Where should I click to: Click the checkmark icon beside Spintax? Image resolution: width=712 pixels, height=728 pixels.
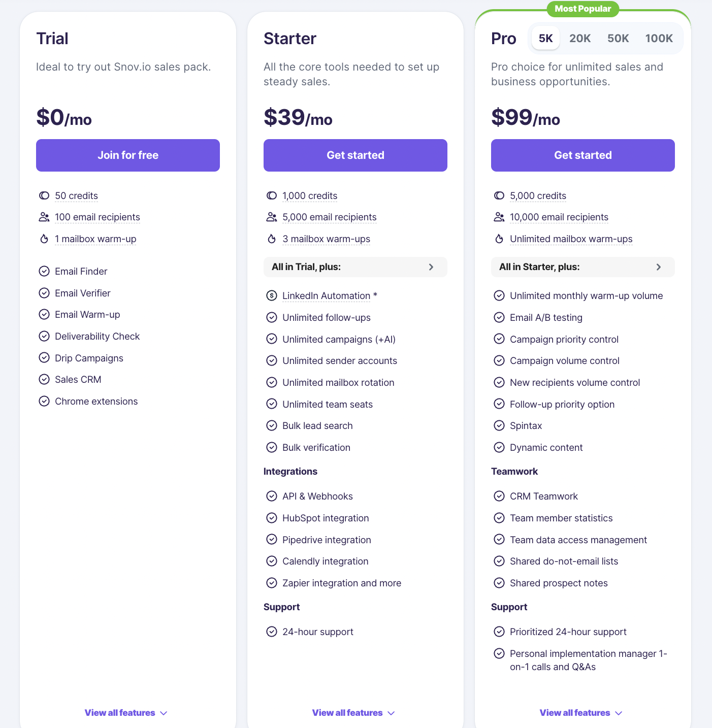coord(499,425)
